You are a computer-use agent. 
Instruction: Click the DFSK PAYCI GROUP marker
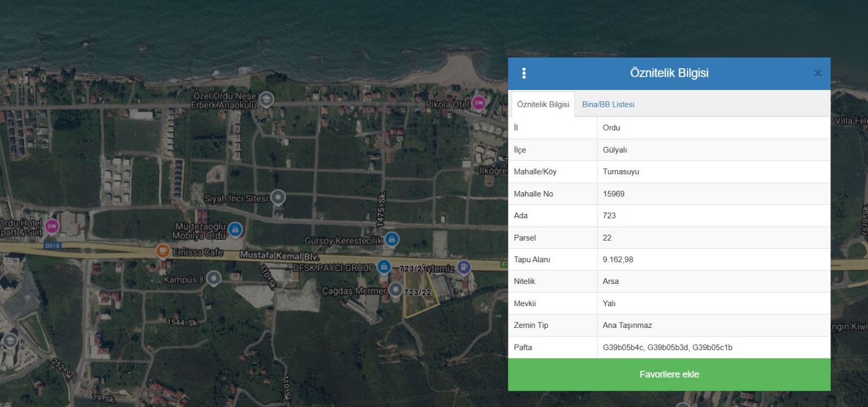tap(384, 266)
